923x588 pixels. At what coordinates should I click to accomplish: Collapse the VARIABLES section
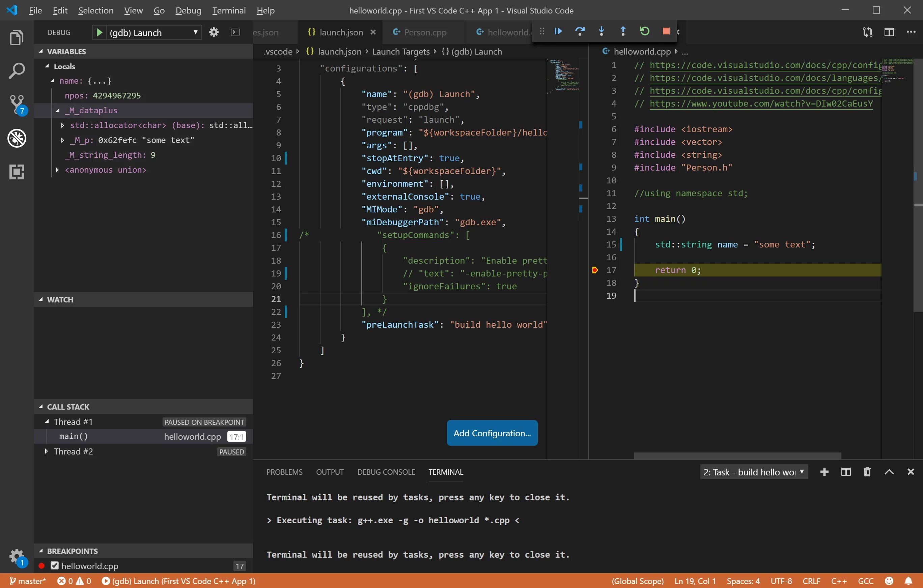point(40,51)
